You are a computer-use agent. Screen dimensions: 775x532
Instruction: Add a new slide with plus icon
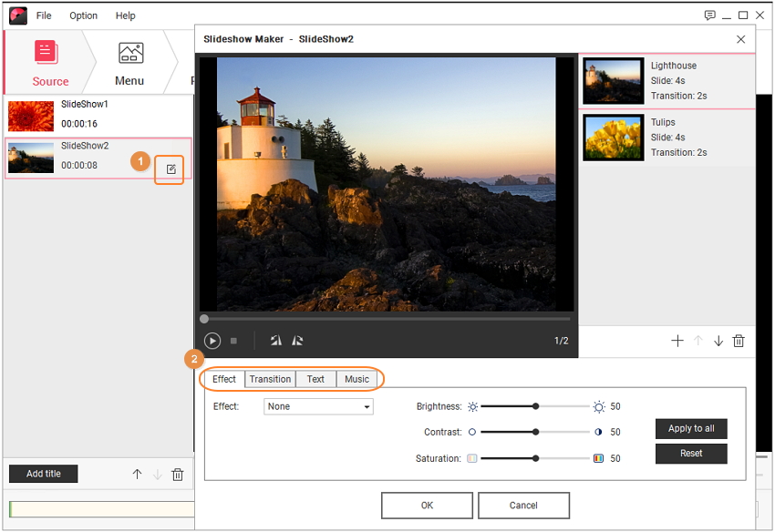point(677,341)
